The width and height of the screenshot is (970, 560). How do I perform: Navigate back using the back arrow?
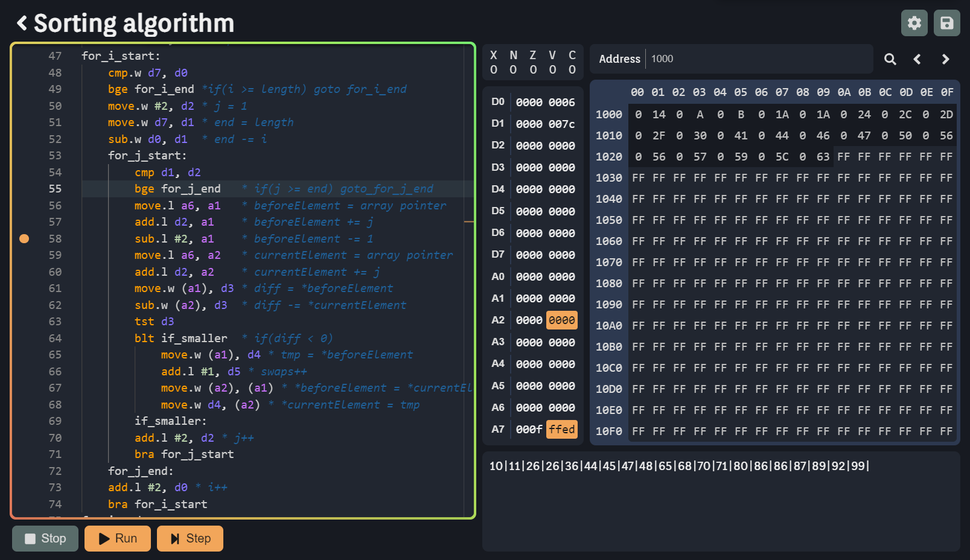click(22, 23)
